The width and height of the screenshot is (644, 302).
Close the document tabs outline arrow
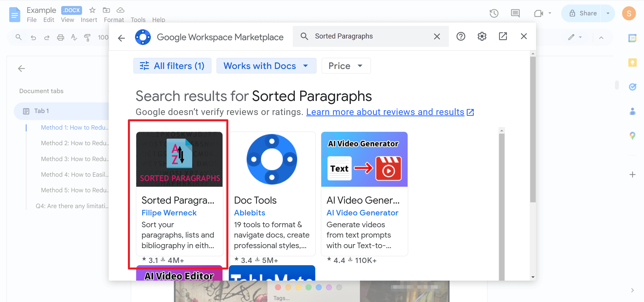[21, 68]
